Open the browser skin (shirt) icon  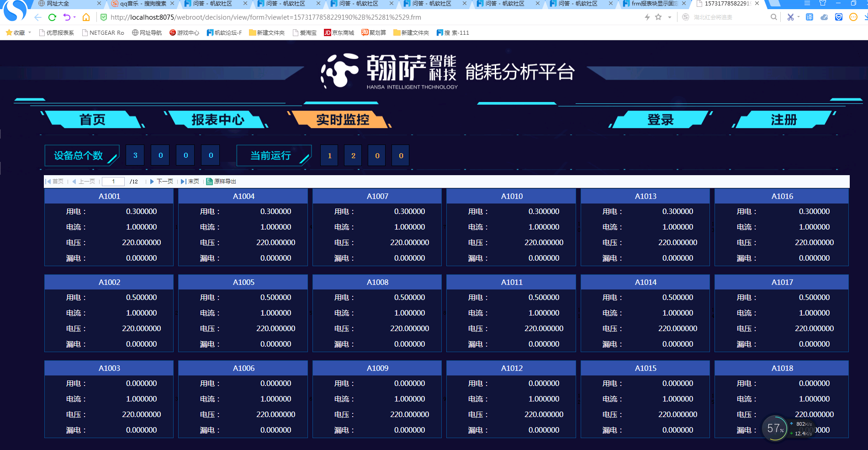pos(823,3)
